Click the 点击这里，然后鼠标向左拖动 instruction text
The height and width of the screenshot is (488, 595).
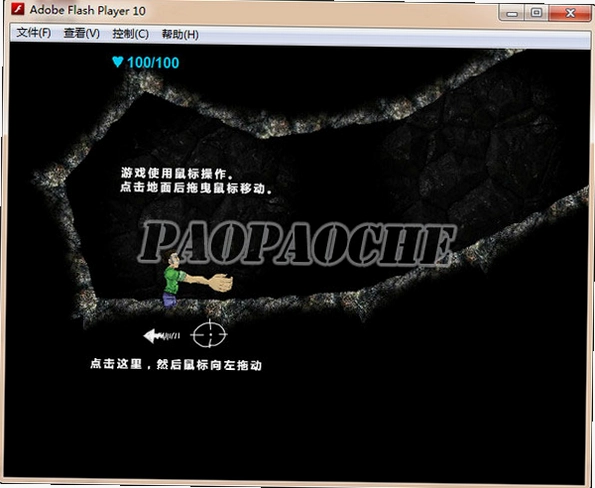(176, 365)
